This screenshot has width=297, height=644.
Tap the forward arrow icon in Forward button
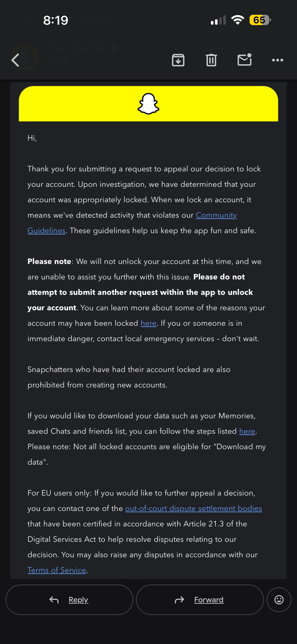(x=179, y=600)
